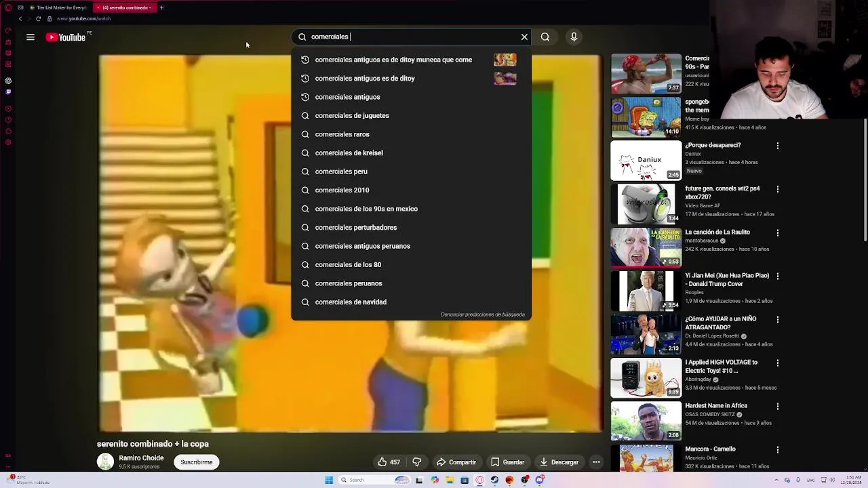Reload the page with refresh icon
The image size is (868, 488).
coord(38,19)
